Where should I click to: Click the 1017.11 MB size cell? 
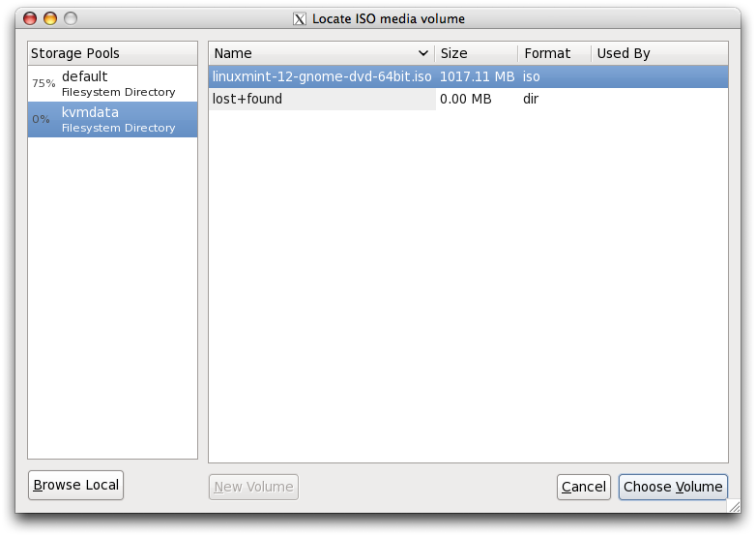[477, 76]
